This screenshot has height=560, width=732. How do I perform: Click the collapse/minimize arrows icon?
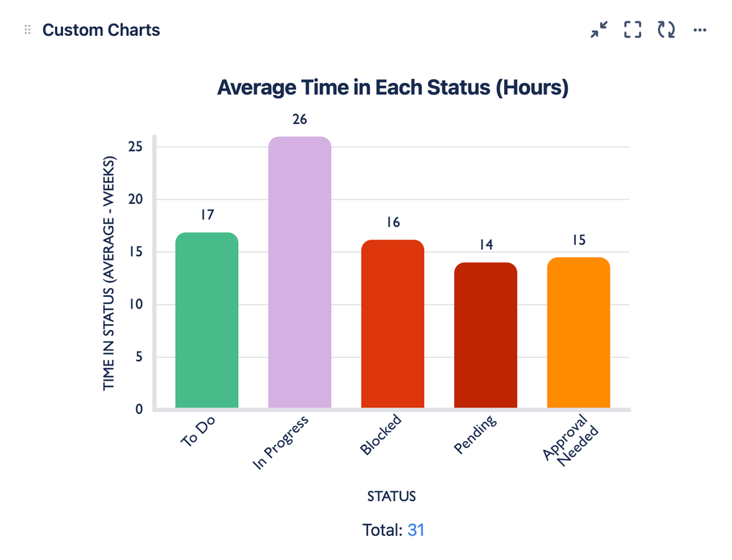[x=599, y=29]
